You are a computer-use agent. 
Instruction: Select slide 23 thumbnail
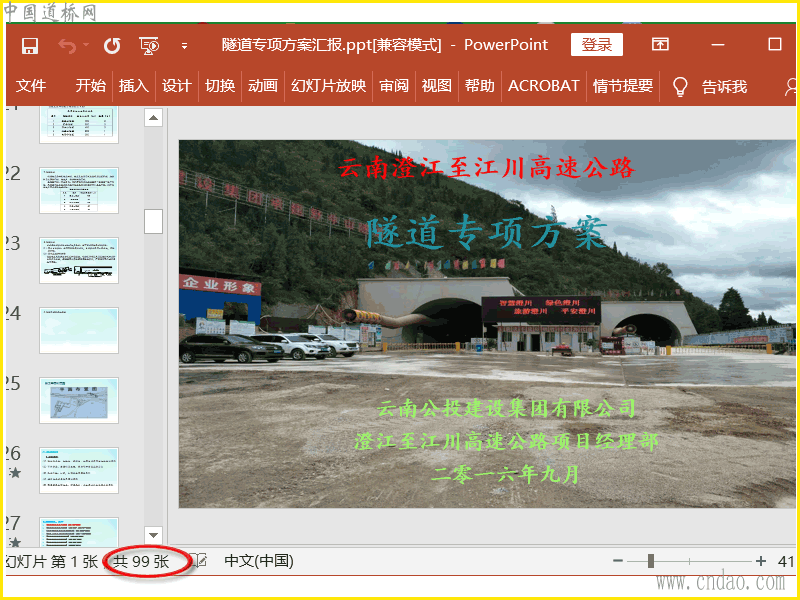tap(79, 260)
